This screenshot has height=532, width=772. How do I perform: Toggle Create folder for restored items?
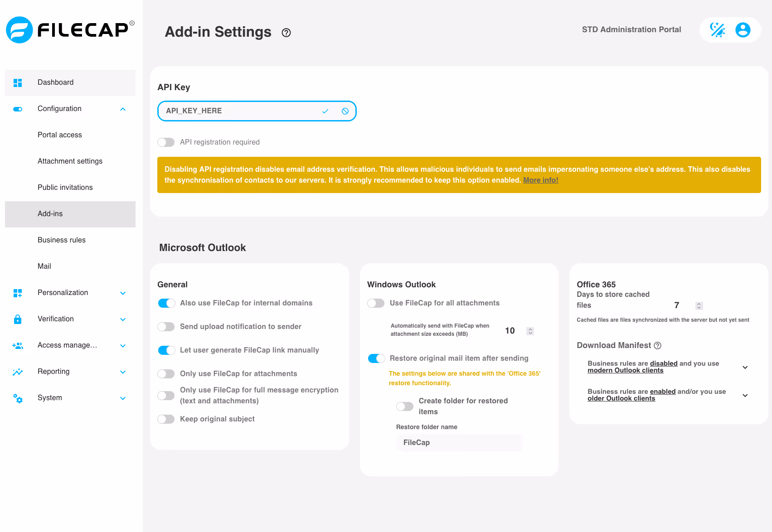[405, 406]
